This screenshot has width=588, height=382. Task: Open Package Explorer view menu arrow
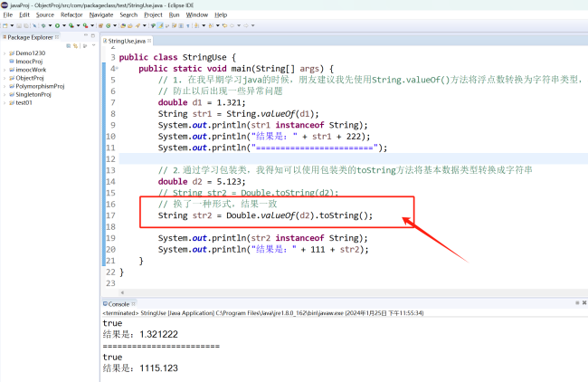point(94,46)
